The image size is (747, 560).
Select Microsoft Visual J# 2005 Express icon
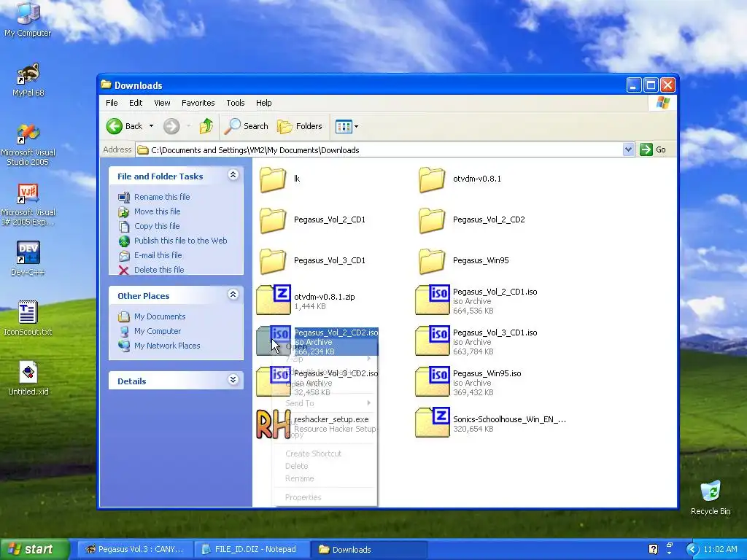point(28,205)
